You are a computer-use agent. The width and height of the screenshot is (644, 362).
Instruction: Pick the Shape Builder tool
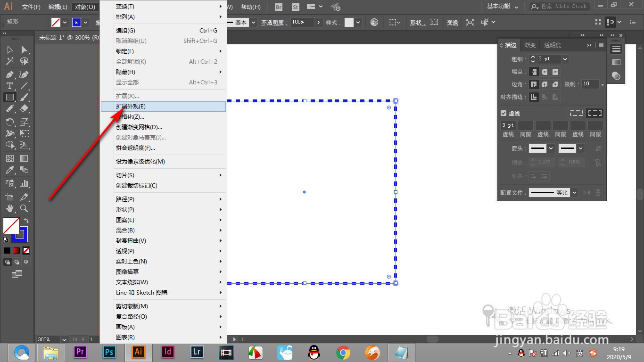[x=9, y=145]
